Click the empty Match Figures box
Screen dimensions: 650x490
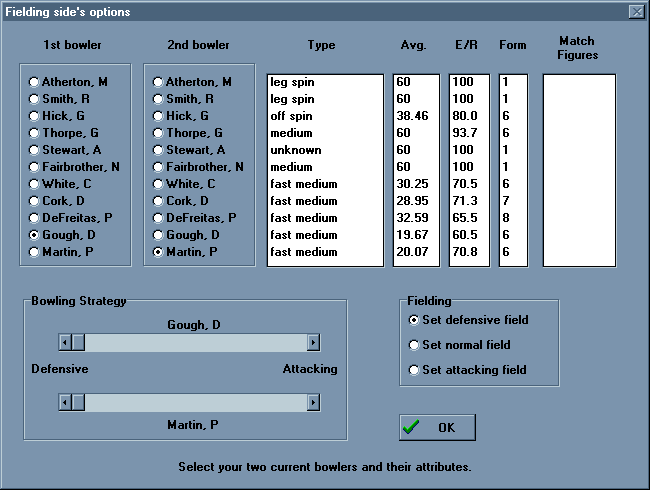(x=579, y=170)
